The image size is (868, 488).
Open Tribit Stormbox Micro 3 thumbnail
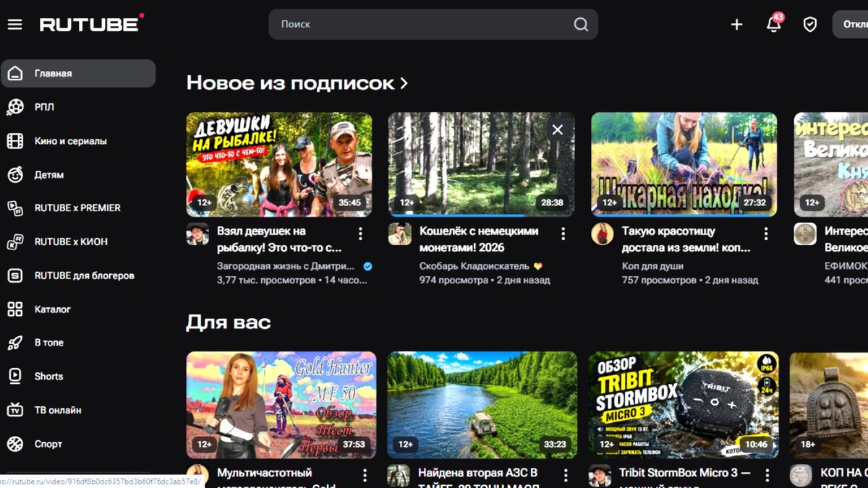684,405
